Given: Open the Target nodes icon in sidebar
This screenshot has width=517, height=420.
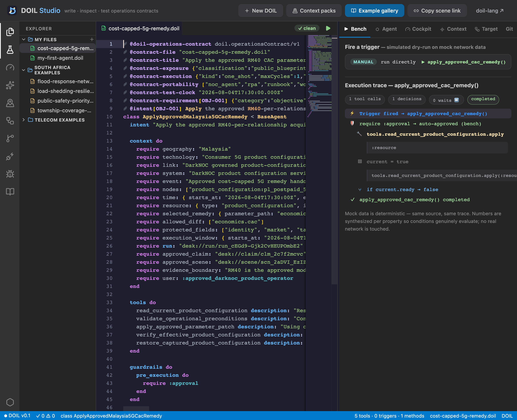Looking at the screenshot, I should 10,121.
